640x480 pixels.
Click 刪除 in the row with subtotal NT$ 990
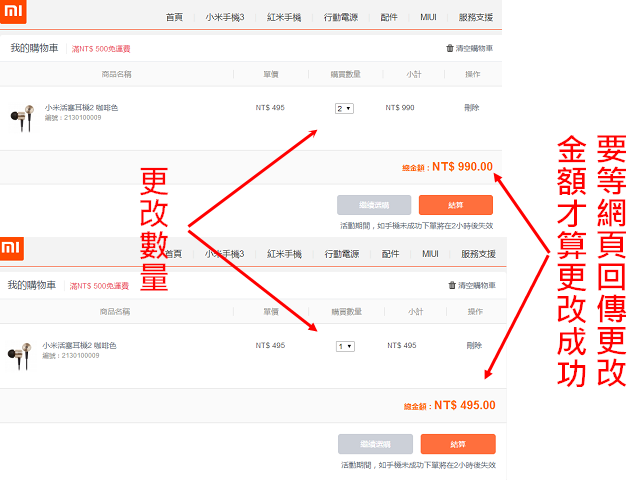coord(472,108)
